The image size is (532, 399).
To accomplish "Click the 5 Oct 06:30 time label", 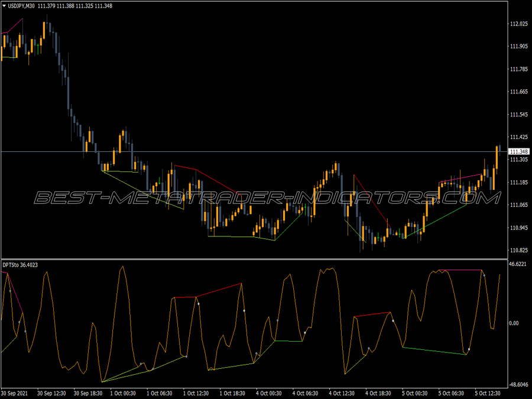I will 451,393.
